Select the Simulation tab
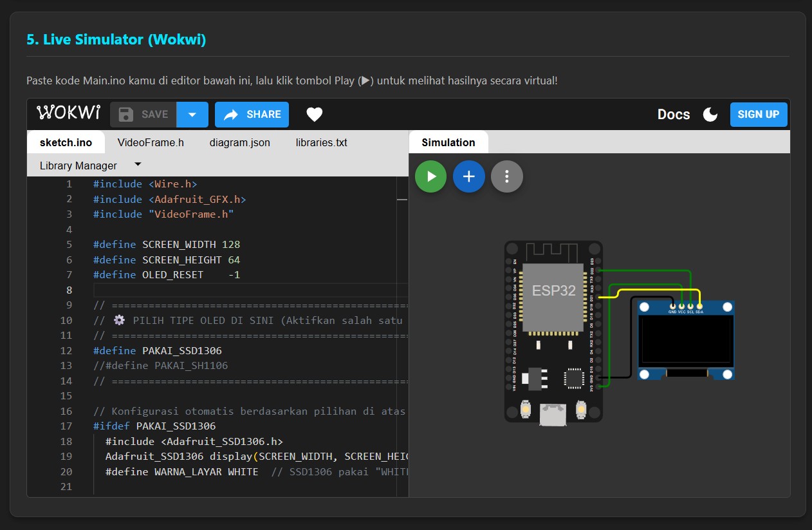 [448, 142]
